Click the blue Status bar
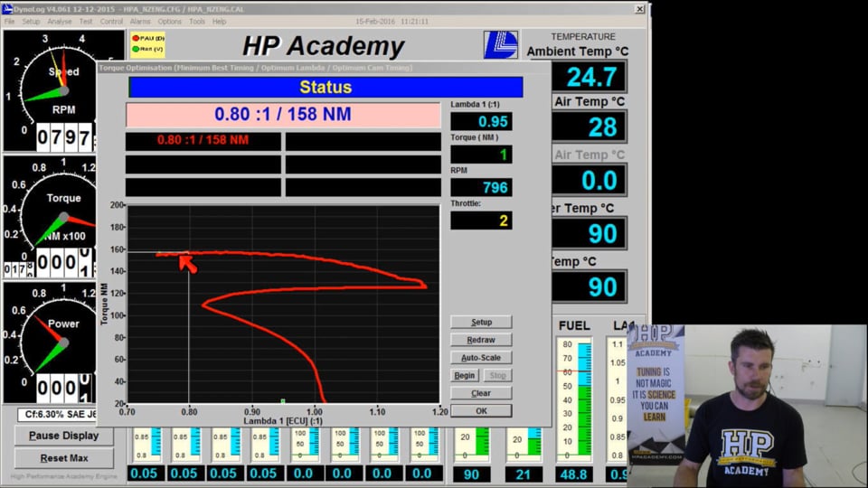The height and width of the screenshot is (488, 868). [325, 87]
